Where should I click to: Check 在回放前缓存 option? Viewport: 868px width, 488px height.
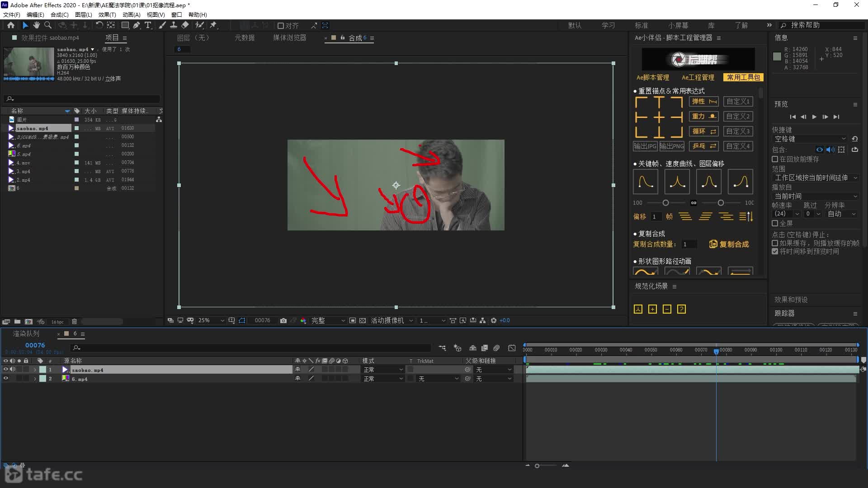pos(775,159)
